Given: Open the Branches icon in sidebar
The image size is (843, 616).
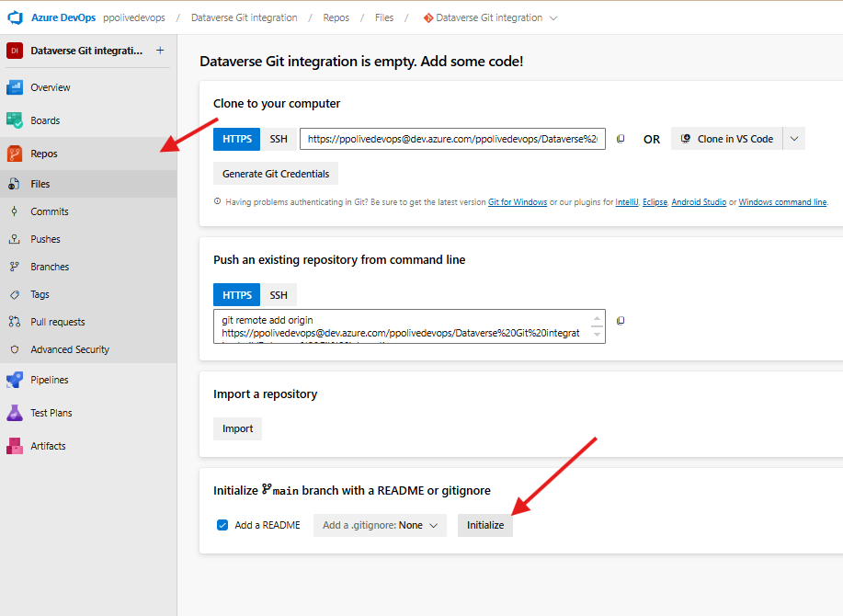Looking at the screenshot, I should 15,267.
